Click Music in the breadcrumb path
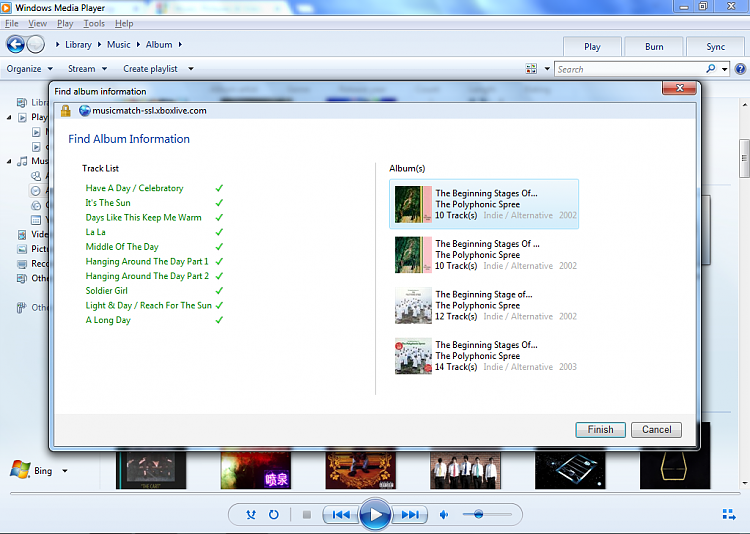Screen dimensions: 750x534 119,44
